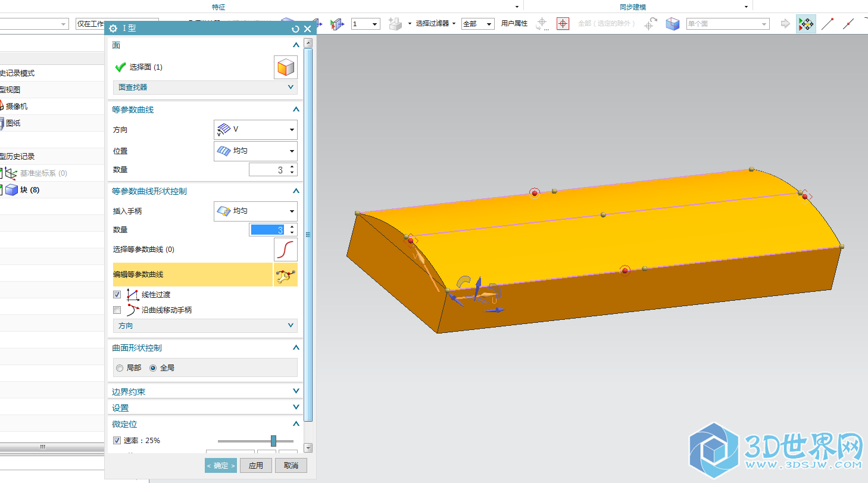Click the dialog scrollbar down arrow
Image resolution: width=868 pixels, height=483 pixels.
pos(308,447)
